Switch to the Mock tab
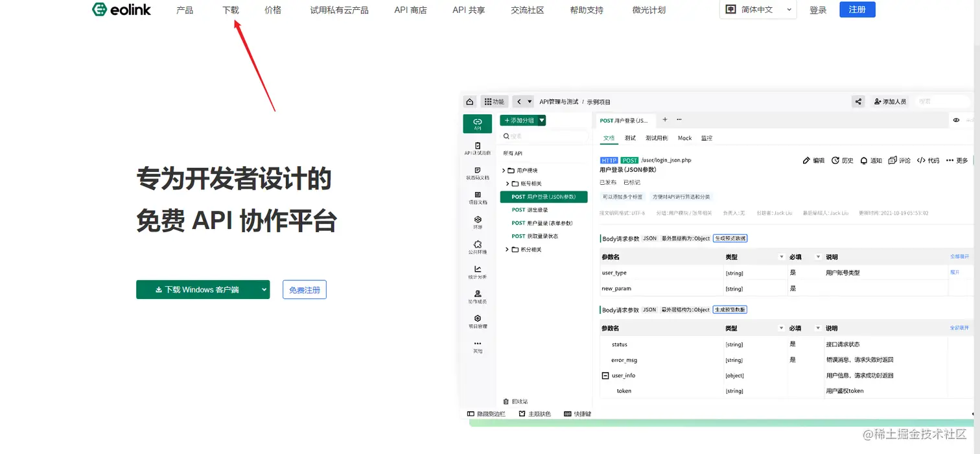This screenshot has height=454, width=980. pyautogui.click(x=684, y=137)
